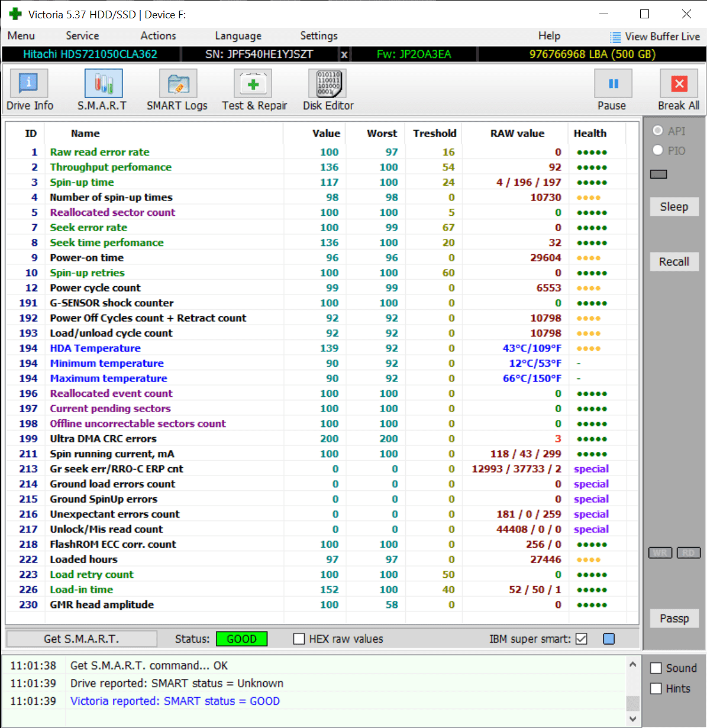
Task: Click the serial number SN: JPF540HE1YJSZT
Action: pos(259,54)
